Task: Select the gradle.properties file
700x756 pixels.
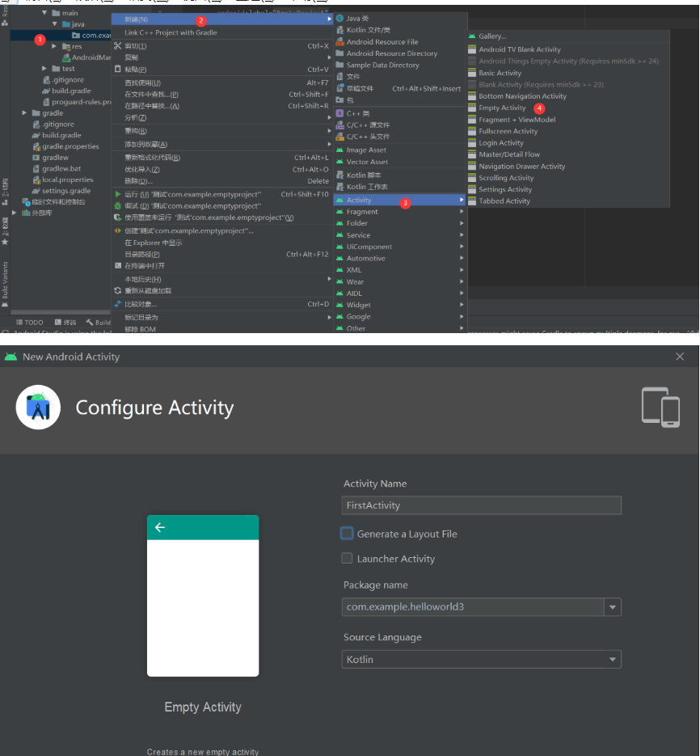Action: (65, 146)
